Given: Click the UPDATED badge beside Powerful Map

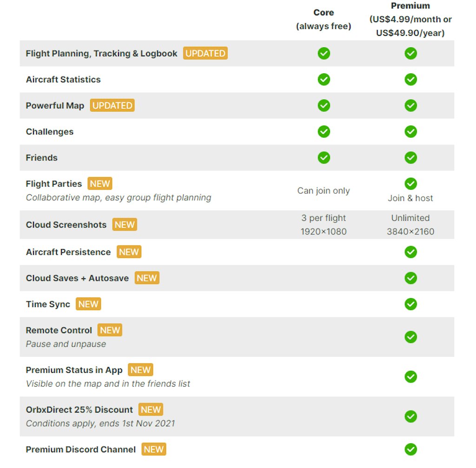Looking at the screenshot, I should (112, 105).
